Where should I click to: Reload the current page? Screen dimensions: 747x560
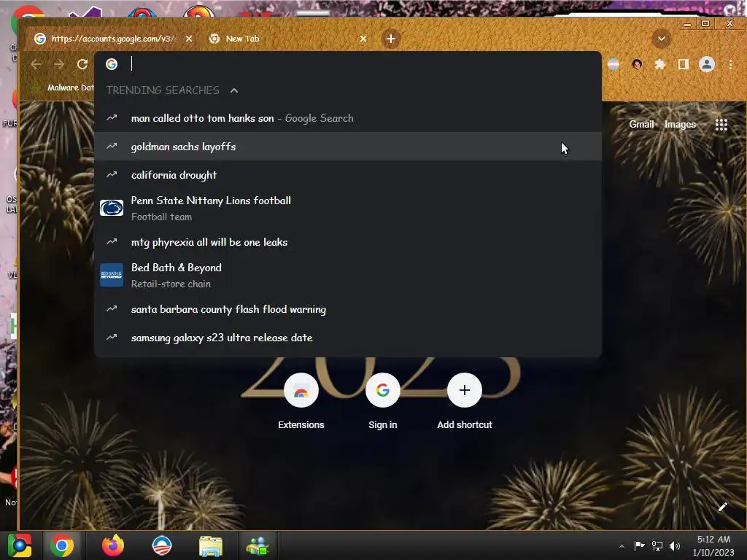point(82,64)
